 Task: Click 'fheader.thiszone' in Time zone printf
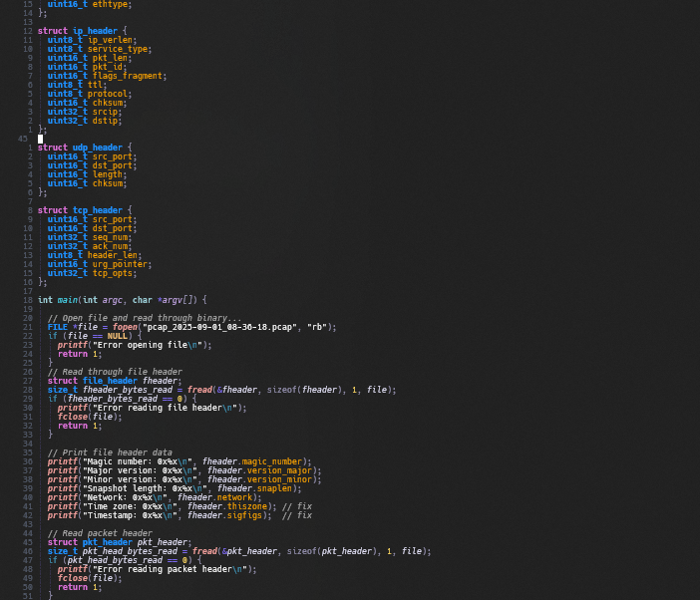point(226,506)
